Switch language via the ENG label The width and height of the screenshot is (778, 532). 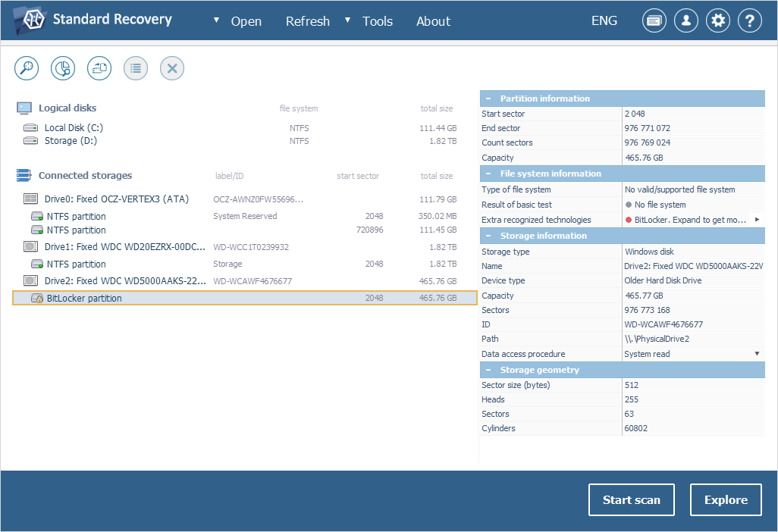point(604,21)
